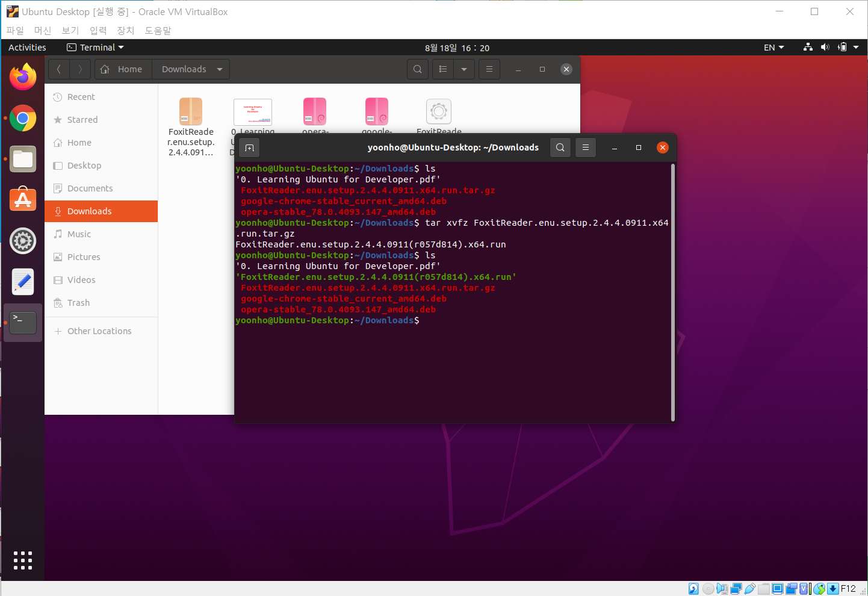
Task: Open the 머신 menu in VirtualBox
Action: (43, 30)
